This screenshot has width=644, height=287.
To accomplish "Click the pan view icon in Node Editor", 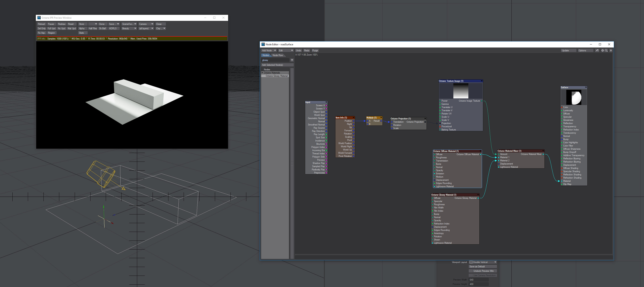I will (603, 51).
